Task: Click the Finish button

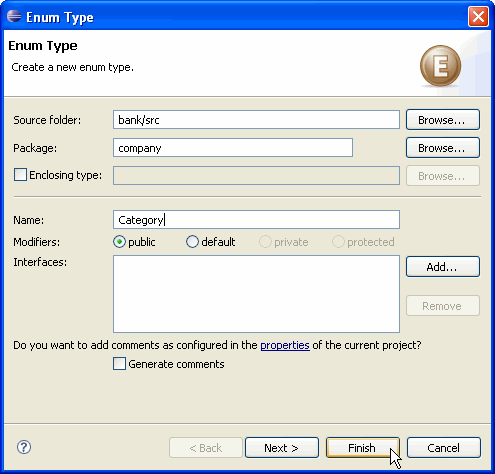Action: click(x=363, y=448)
